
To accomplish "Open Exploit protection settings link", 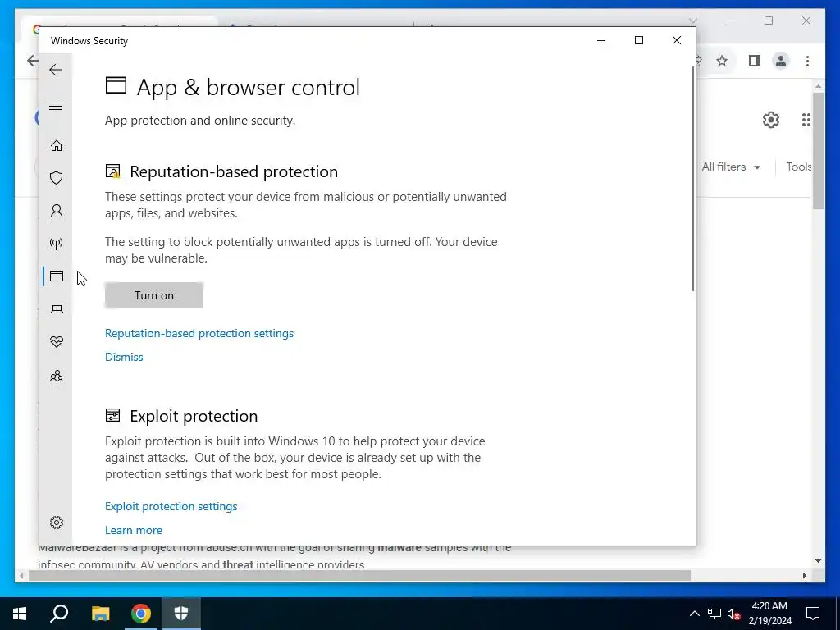I will (171, 506).
